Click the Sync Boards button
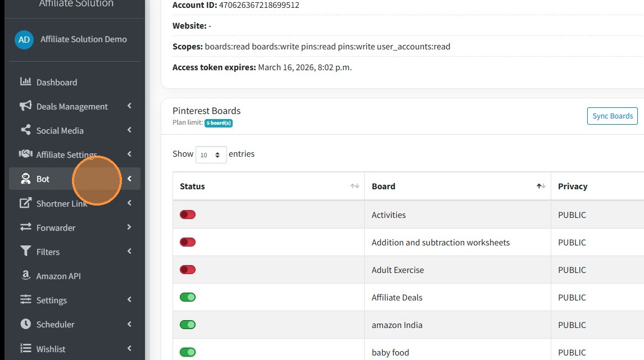 (612, 116)
